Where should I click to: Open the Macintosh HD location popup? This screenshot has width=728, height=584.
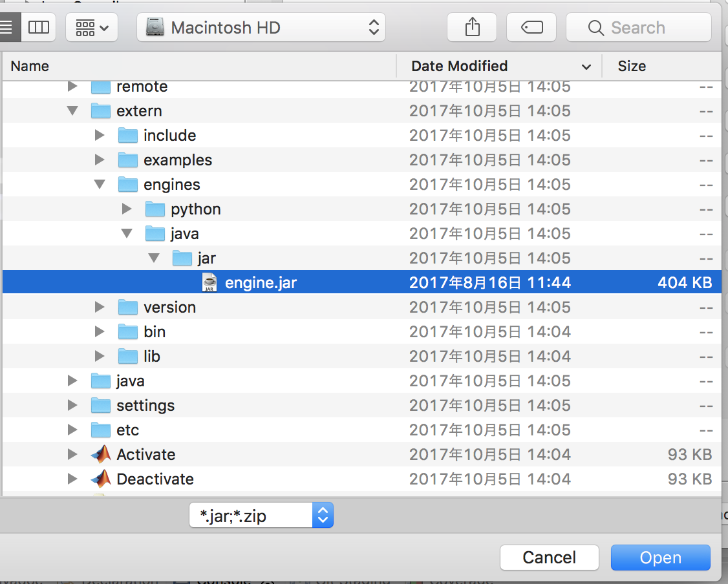tap(261, 27)
